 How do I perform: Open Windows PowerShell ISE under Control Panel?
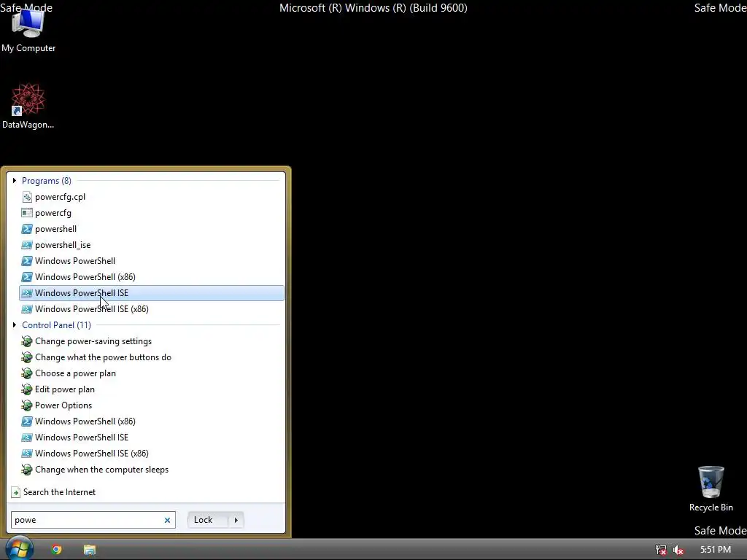(x=152, y=437)
